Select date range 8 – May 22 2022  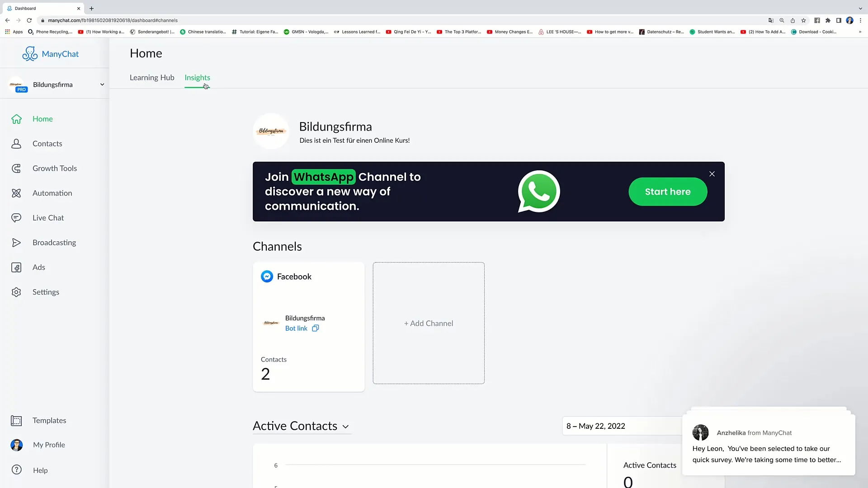pyautogui.click(x=595, y=426)
